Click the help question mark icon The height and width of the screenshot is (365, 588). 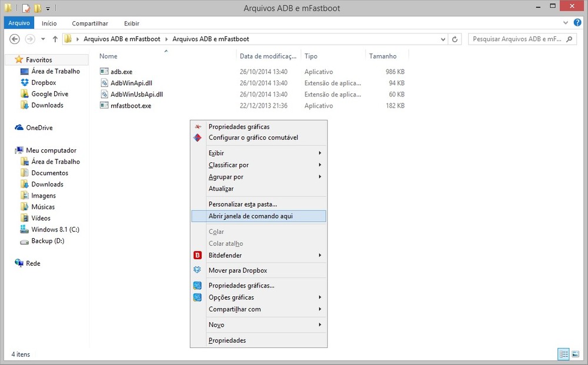click(577, 23)
